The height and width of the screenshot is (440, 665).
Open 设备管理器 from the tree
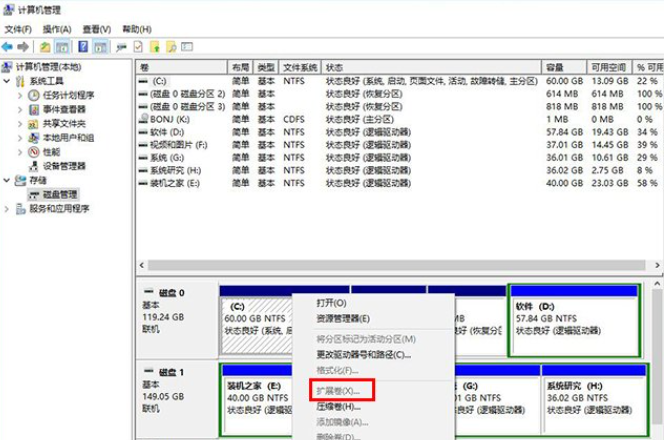(x=63, y=166)
